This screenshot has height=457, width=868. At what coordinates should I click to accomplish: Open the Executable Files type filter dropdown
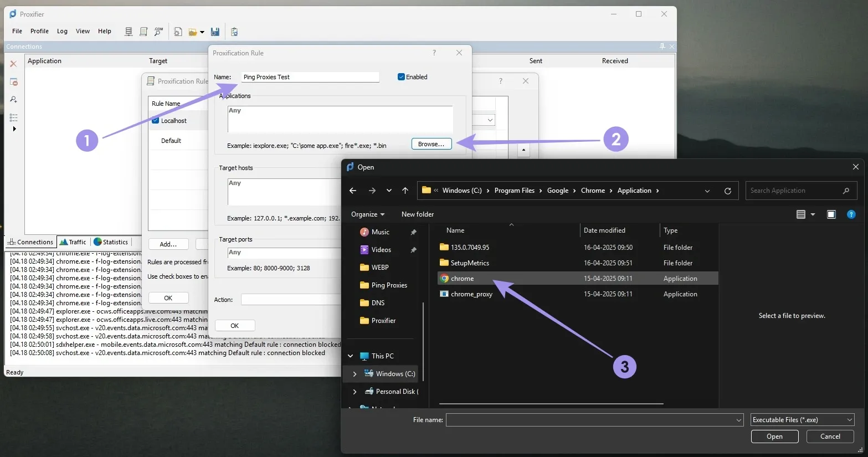(803, 420)
